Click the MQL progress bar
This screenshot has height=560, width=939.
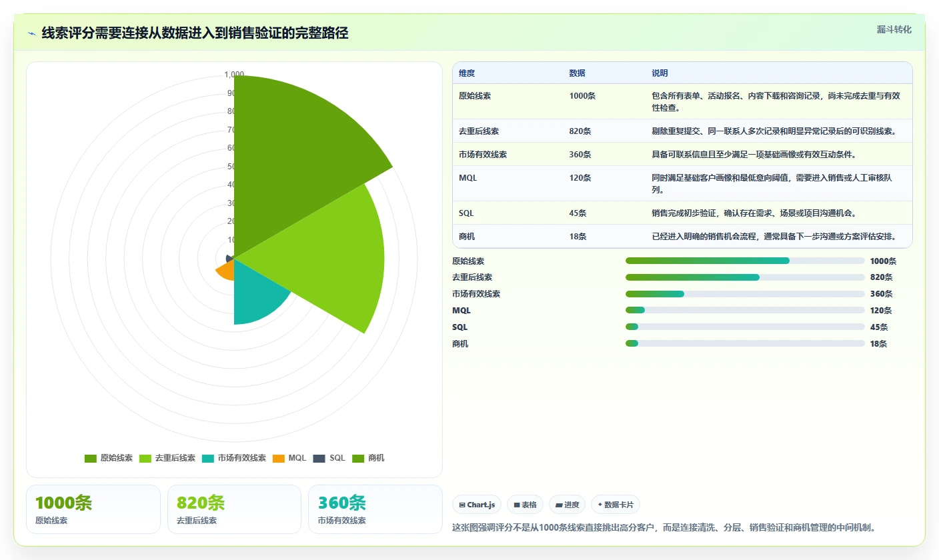click(745, 310)
